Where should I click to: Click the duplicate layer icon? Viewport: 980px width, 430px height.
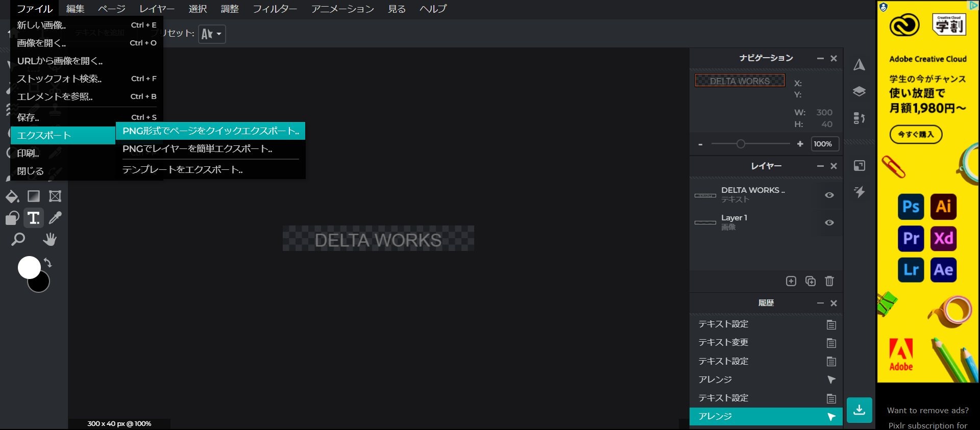(x=810, y=281)
